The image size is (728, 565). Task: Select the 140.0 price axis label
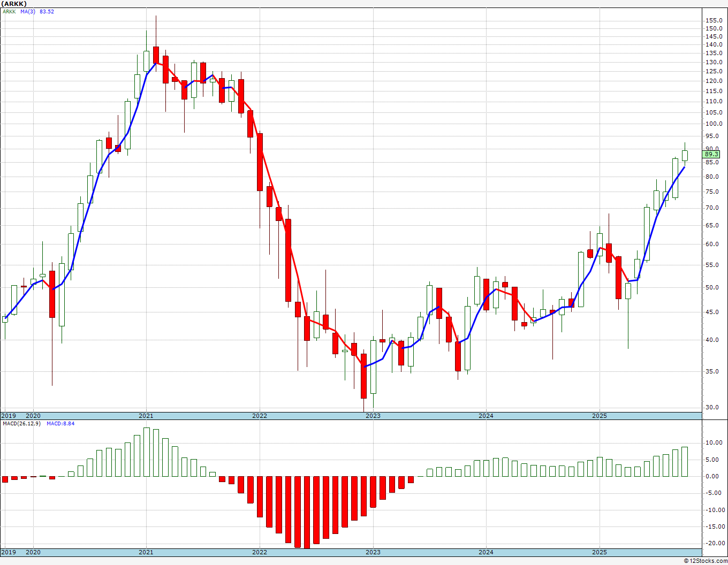click(714, 45)
